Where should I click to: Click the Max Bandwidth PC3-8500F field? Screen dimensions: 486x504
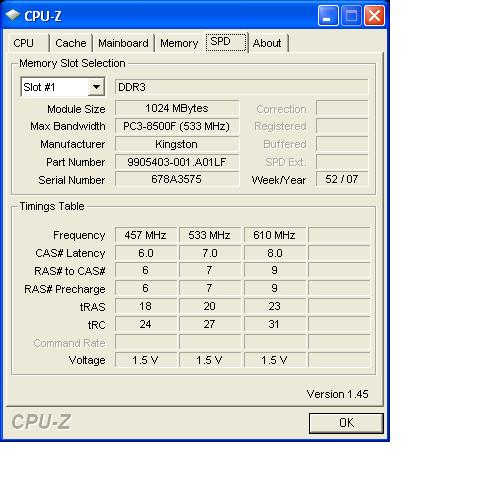pos(177,126)
